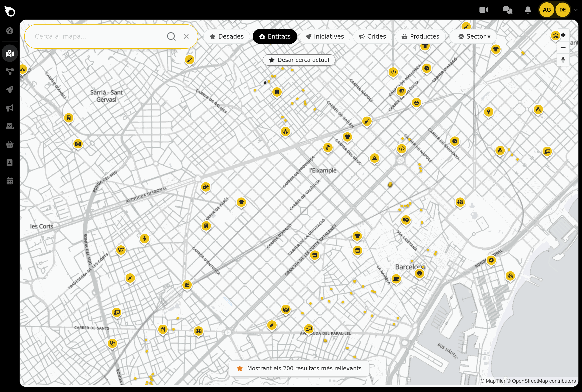This screenshot has height=392, width=582.
Task: Toggle the Crides filter chip
Action: pyautogui.click(x=373, y=36)
